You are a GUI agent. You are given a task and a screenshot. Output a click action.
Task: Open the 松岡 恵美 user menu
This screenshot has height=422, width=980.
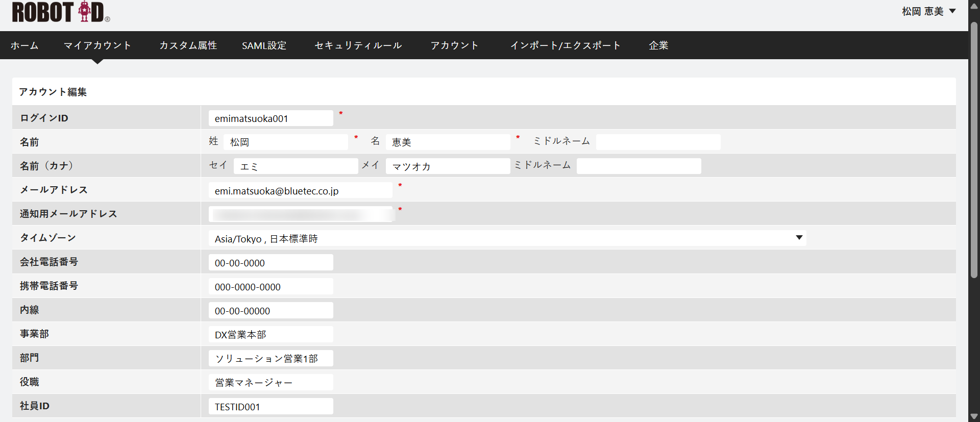point(928,11)
